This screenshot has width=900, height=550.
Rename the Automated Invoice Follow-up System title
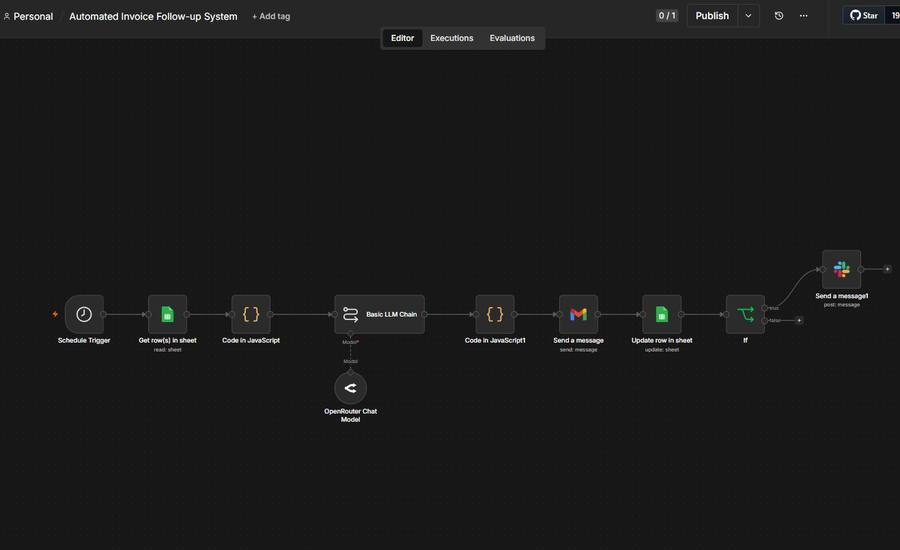(x=153, y=17)
